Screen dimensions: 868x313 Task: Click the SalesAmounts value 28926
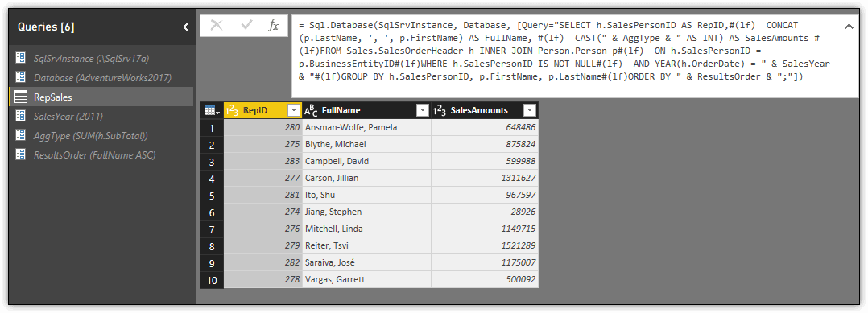485,212
